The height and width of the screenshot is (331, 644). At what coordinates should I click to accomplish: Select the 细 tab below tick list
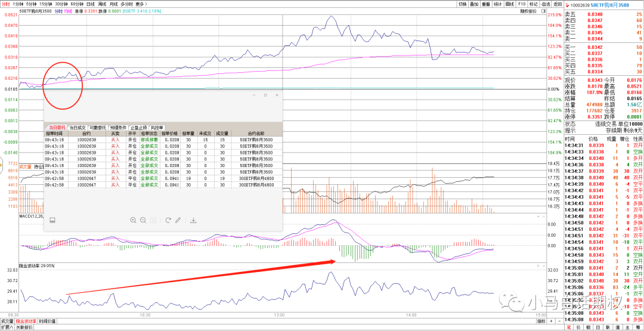589,327
